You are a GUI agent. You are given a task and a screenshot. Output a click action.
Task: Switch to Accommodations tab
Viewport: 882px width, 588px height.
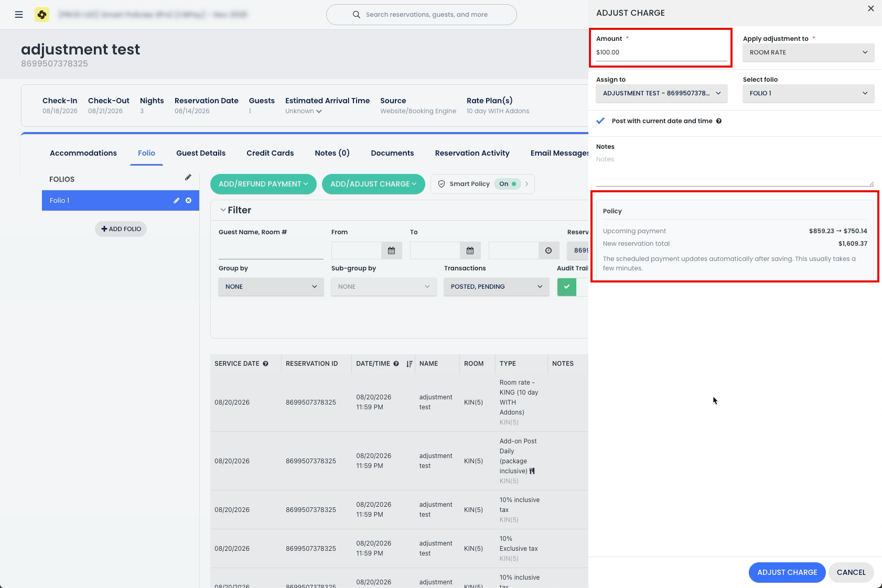click(x=83, y=153)
